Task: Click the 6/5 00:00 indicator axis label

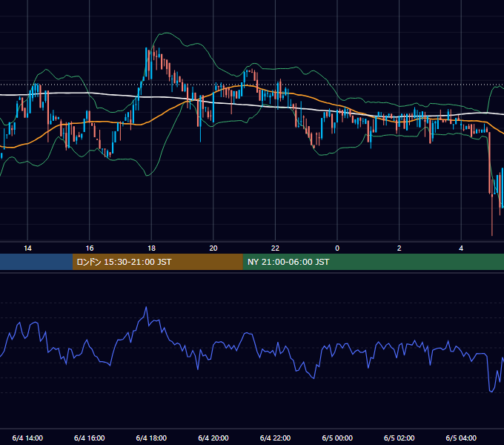Action: point(337,438)
